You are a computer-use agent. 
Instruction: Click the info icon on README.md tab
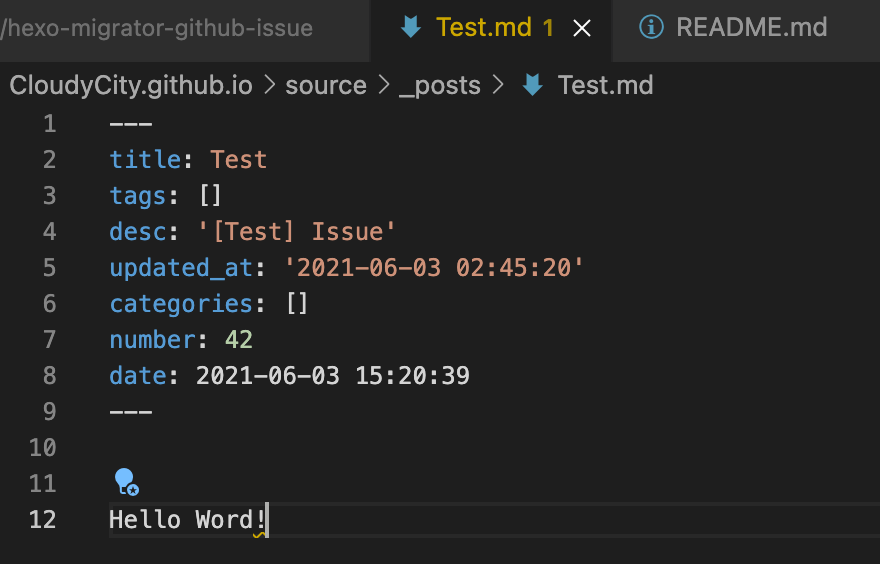pos(651,27)
